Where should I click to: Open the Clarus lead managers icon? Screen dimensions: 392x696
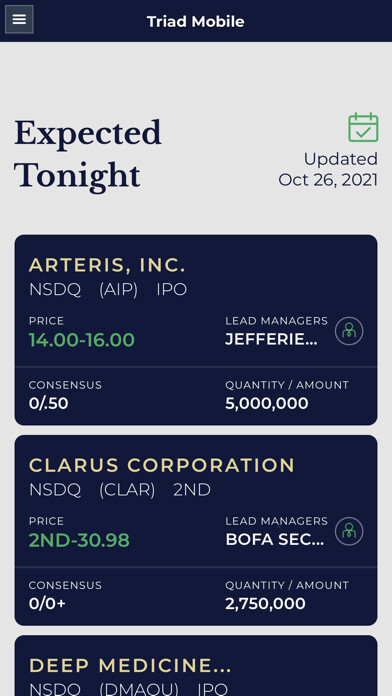click(x=349, y=531)
